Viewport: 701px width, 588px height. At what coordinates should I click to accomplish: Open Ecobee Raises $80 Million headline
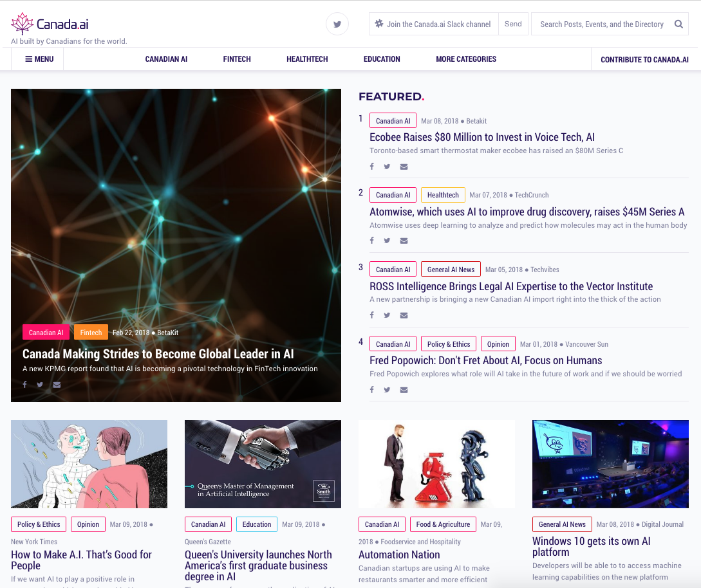pyautogui.click(x=482, y=137)
